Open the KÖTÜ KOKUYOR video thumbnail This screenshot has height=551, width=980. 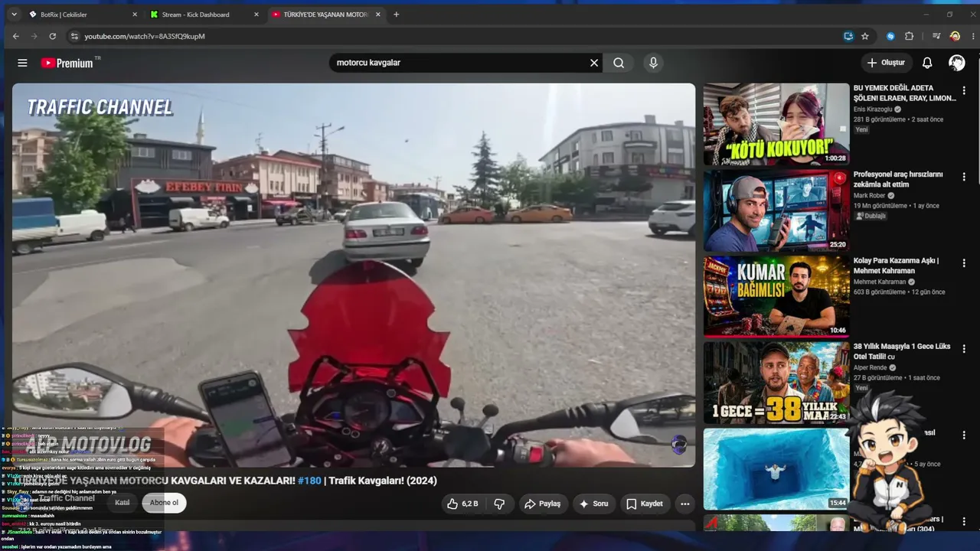point(776,124)
